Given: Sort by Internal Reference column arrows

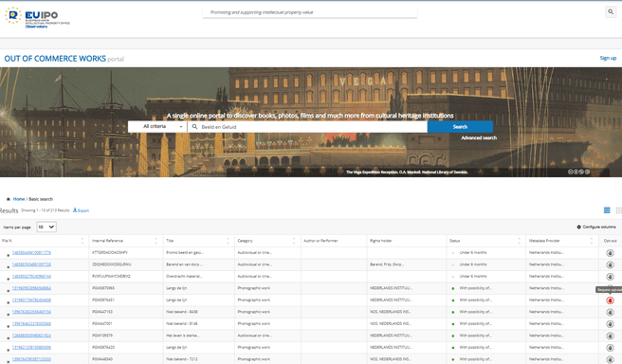Looking at the screenshot, I should click(155, 241).
